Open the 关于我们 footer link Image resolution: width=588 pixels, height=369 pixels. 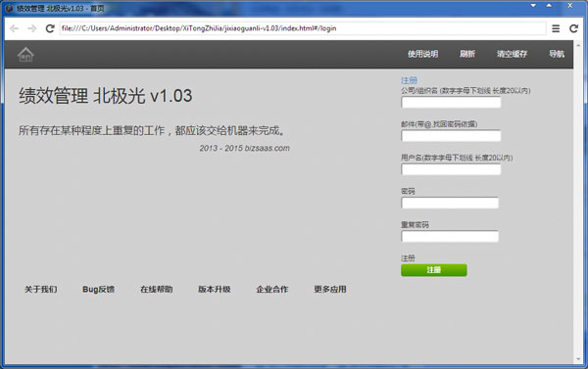click(x=41, y=289)
